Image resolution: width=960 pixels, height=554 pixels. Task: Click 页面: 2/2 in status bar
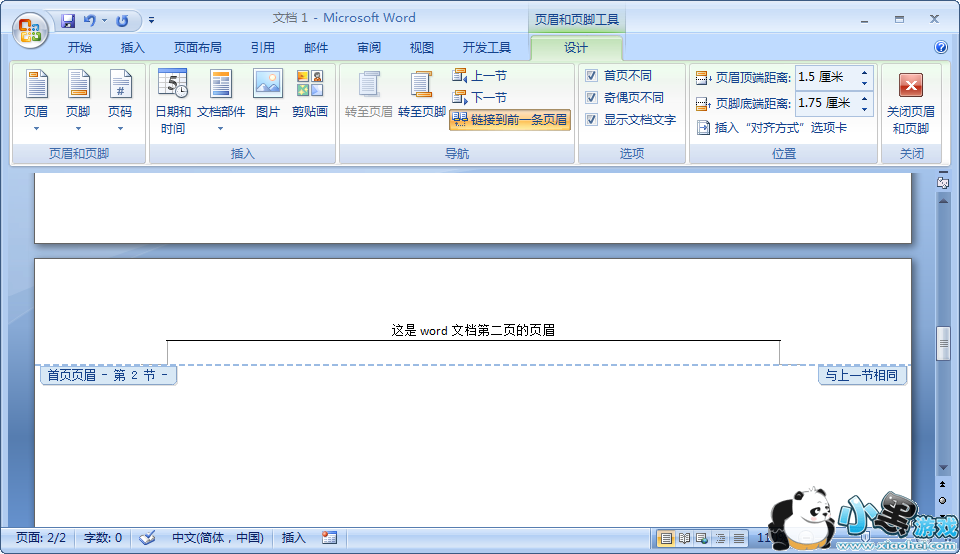[x=40, y=538]
